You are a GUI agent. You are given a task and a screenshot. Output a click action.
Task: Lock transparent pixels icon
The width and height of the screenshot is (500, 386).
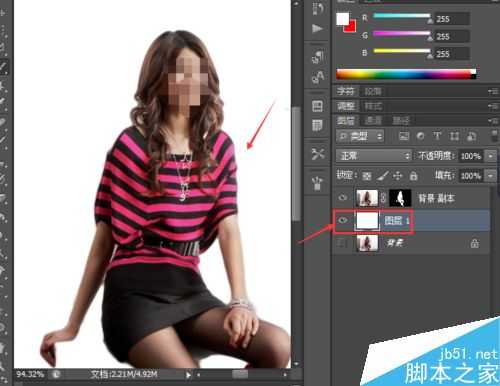pos(367,176)
